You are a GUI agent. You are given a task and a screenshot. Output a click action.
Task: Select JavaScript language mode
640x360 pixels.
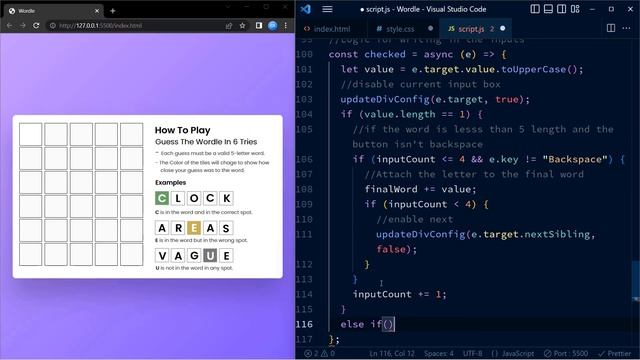[512, 353]
